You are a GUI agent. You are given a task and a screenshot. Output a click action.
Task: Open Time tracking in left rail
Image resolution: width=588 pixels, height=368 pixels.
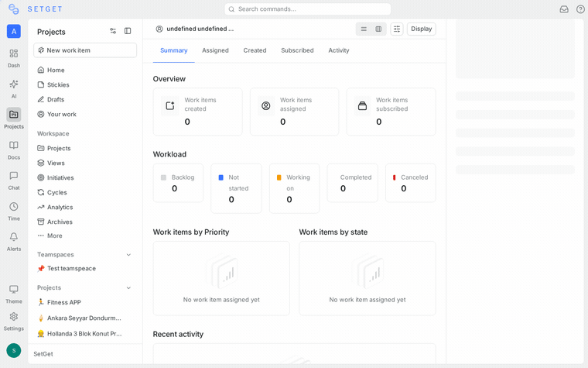coord(13,212)
